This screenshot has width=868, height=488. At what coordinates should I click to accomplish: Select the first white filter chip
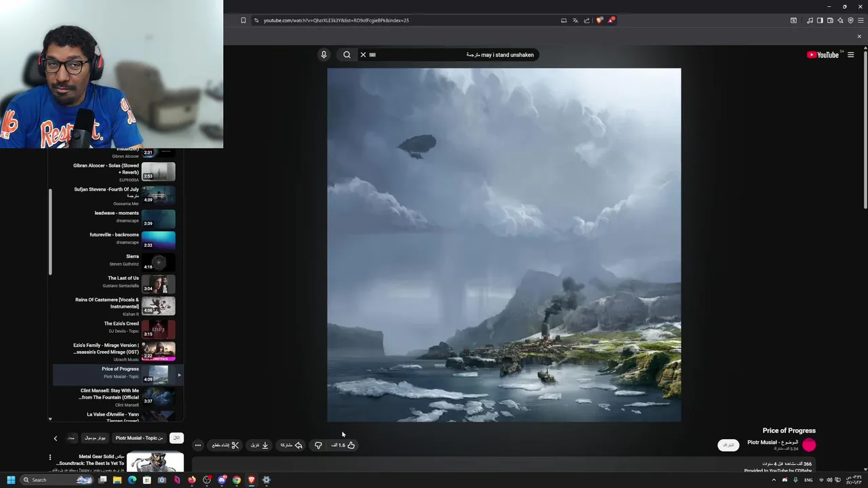[176, 438]
